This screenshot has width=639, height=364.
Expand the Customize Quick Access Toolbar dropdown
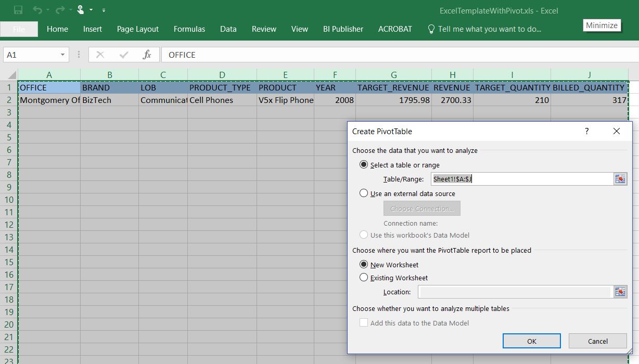pyautogui.click(x=104, y=10)
